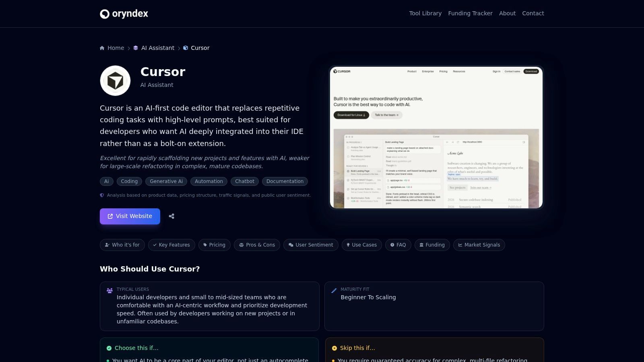Select the Coding tag
The height and width of the screenshot is (362, 644).
click(129, 181)
